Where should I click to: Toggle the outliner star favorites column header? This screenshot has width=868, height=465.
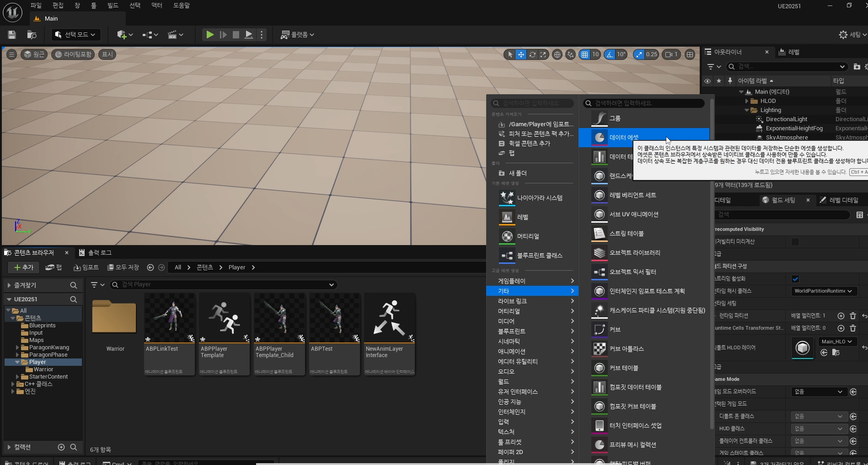[719, 81]
